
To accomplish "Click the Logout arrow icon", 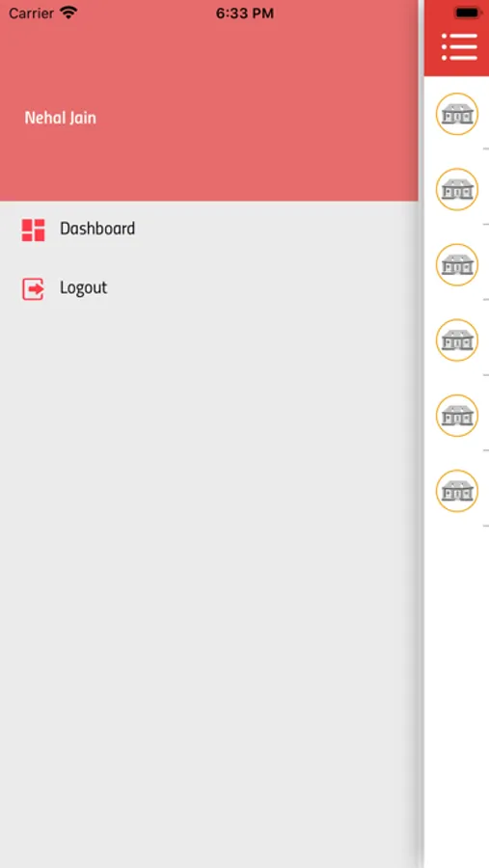I will (33, 289).
